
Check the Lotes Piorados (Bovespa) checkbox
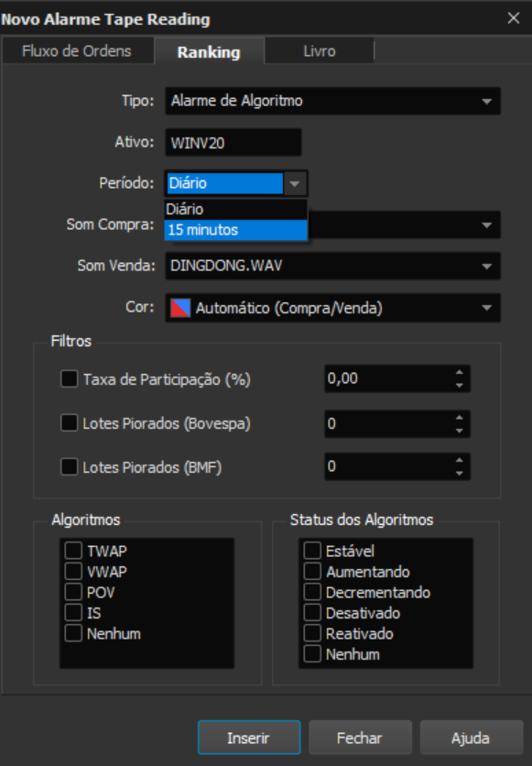point(69,423)
